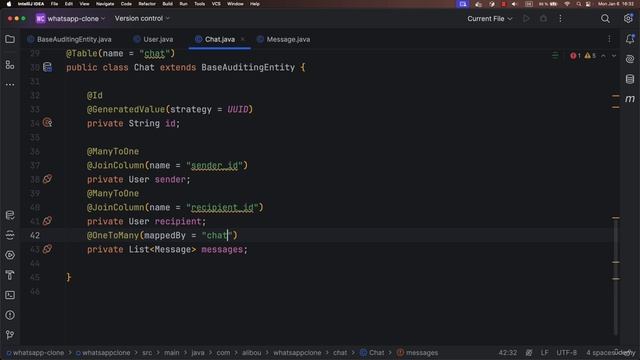Go to previous highlighted error arrow
640x360 pixels.
pos(603,56)
